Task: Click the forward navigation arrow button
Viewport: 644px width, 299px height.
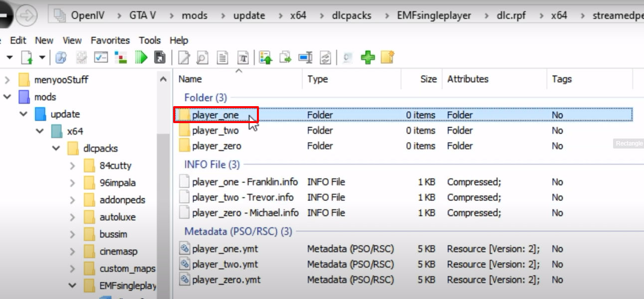Action: tap(26, 16)
